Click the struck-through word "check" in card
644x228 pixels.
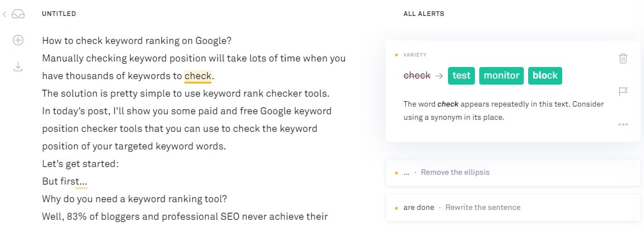[417, 76]
